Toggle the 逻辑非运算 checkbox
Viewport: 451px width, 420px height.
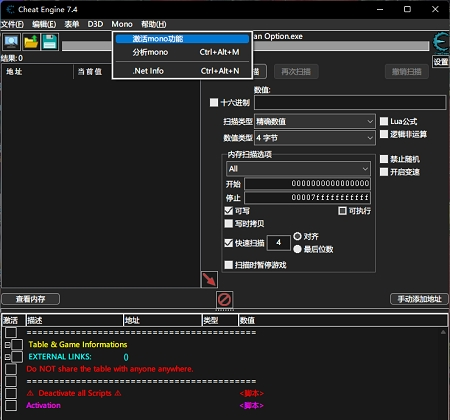coord(384,134)
